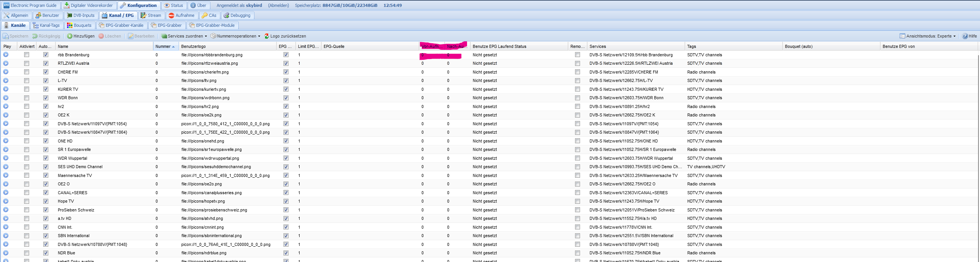Click the Rückgängig undo button
Viewport: 980px width, 262px height.
tap(46, 36)
